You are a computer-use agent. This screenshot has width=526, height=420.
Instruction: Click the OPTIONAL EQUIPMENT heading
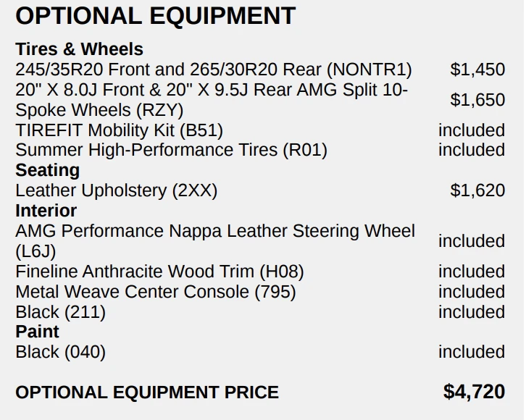click(x=155, y=16)
